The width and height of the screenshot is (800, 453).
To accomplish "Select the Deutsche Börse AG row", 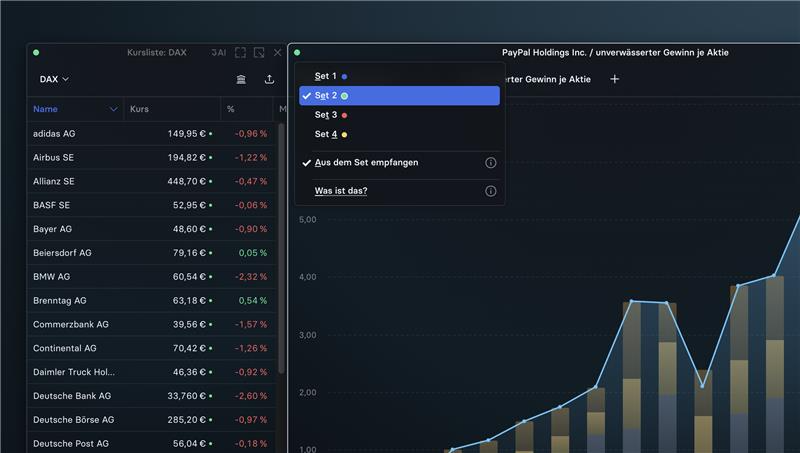I will 152,420.
